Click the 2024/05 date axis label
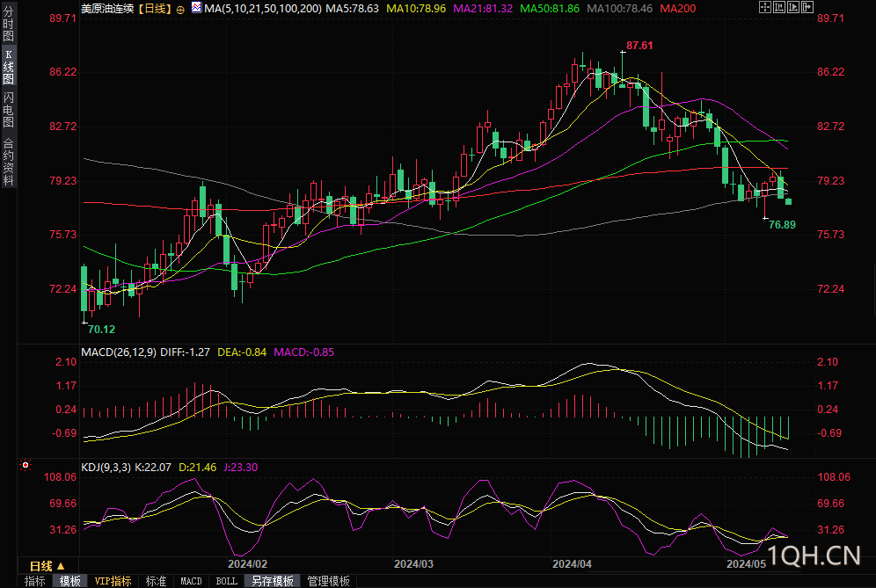The height and width of the screenshot is (588, 876). (746, 564)
